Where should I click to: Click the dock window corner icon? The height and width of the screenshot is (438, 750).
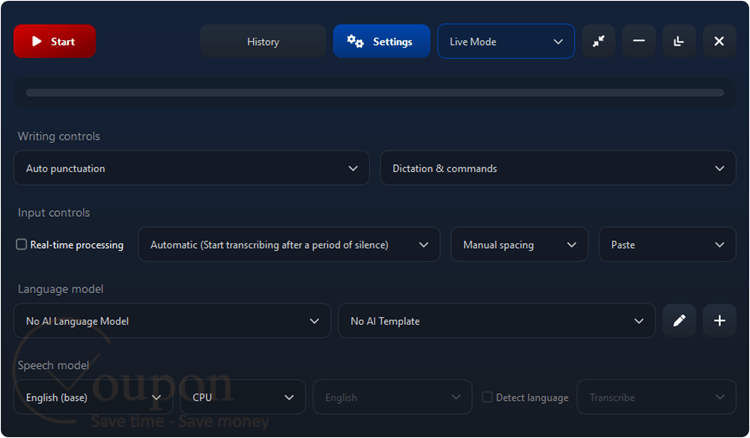[x=679, y=42]
